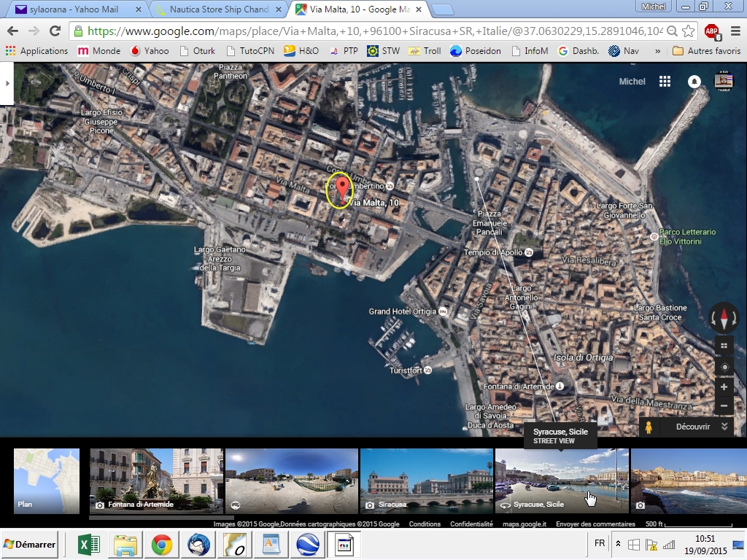Screen dimensions: 747x560
Task: Click the Turistfort place marker
Action: click(427, 370)
